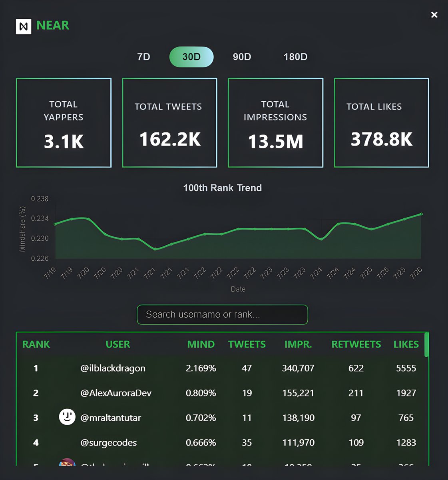Click the 2.169% mindshare value

coord(201,368)
